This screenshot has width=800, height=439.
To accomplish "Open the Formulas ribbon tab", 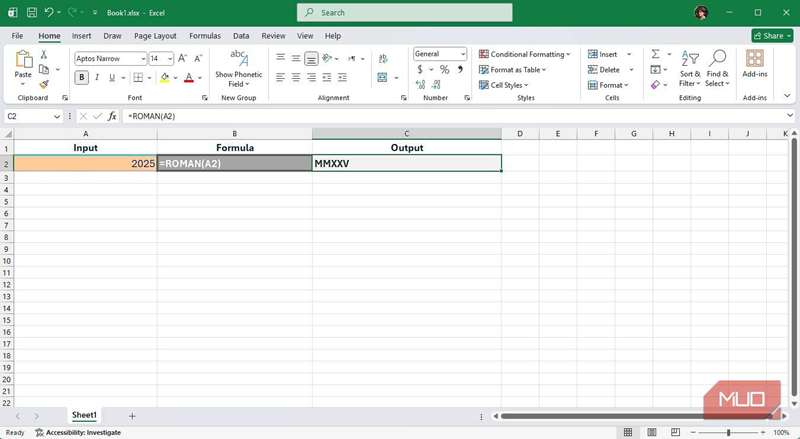I will point(204,35).
